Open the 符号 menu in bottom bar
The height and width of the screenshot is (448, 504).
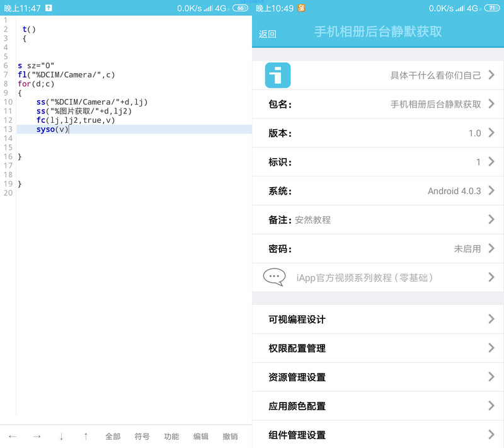coord(142,435)
